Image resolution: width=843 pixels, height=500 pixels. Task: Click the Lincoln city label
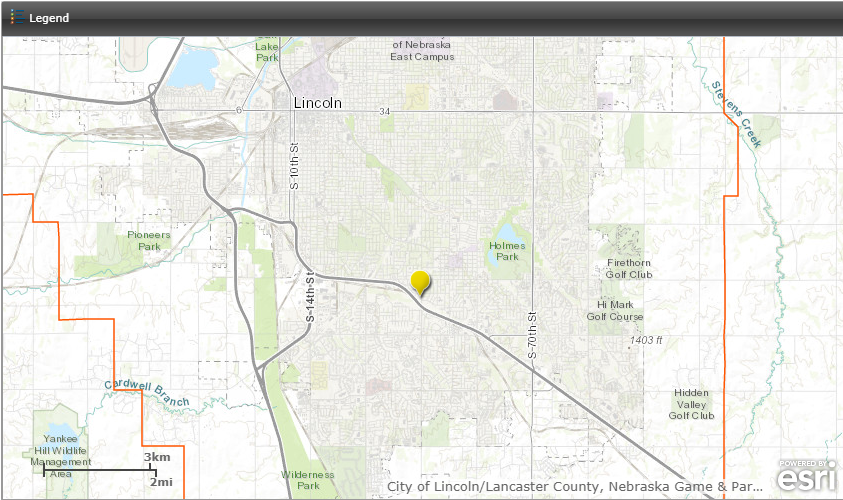(x=318, y=103)
